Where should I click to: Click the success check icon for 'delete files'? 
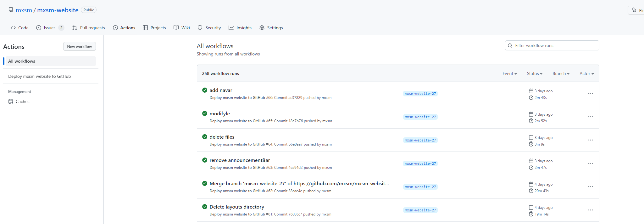[x=205, y=137]
